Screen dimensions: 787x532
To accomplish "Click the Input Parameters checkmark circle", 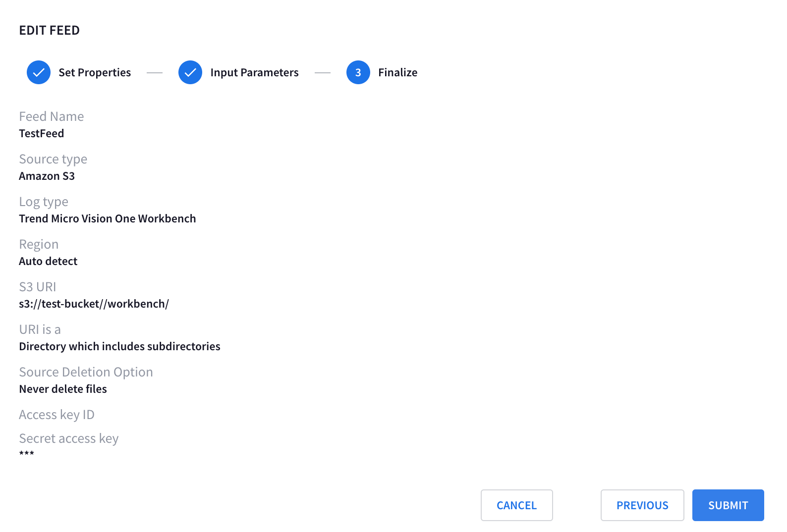I will click(190, 72).
